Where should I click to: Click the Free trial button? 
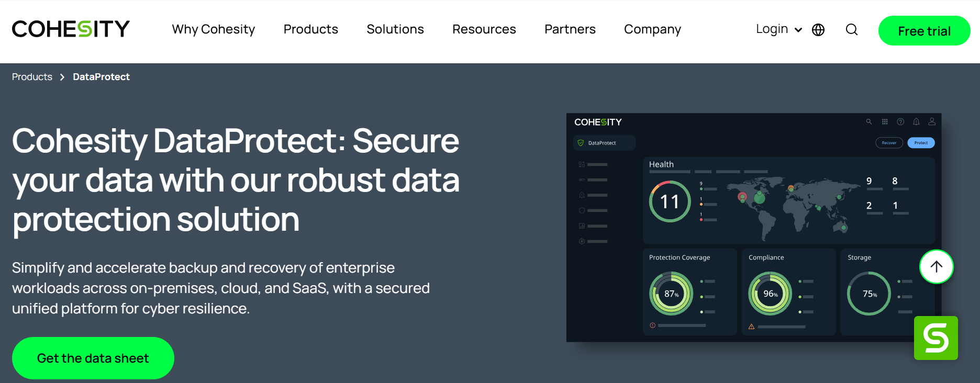924,30
